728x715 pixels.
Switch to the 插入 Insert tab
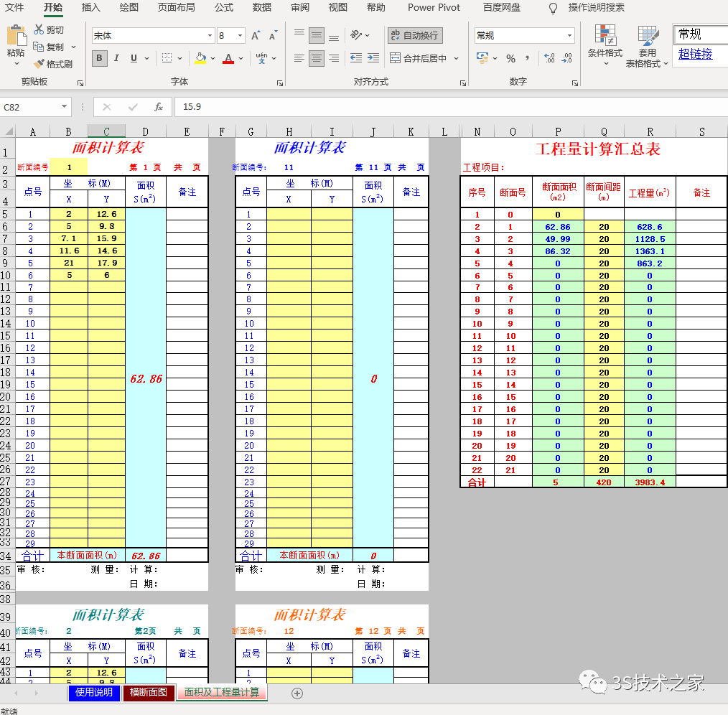pos(90,7)
